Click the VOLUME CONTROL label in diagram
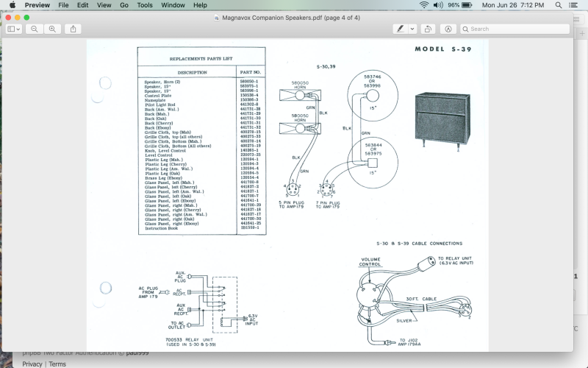588x368 pixels. coord(370,262)
